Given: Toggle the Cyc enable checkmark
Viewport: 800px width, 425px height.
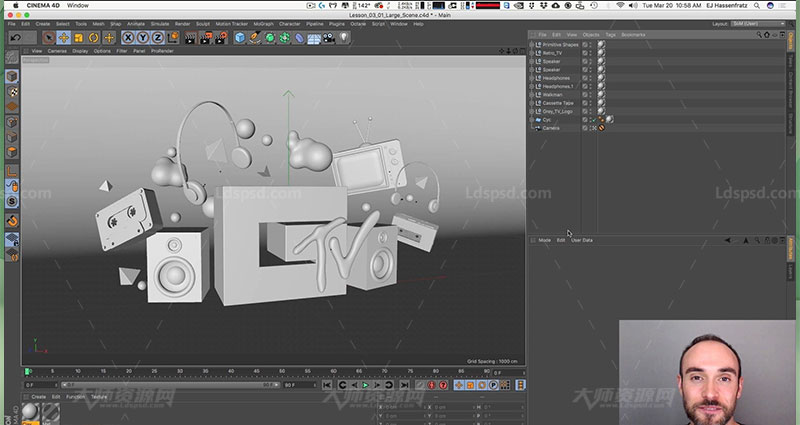Looking at the screenshot, I should [594, 120].
